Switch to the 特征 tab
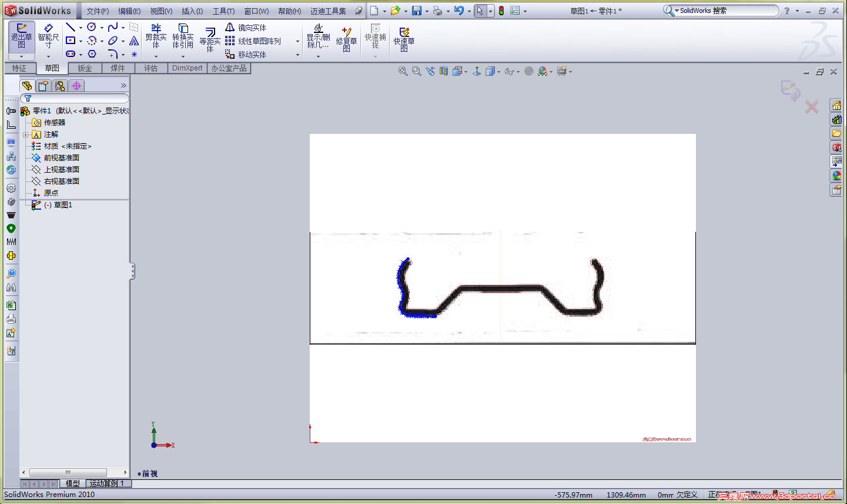 [19, 68]
